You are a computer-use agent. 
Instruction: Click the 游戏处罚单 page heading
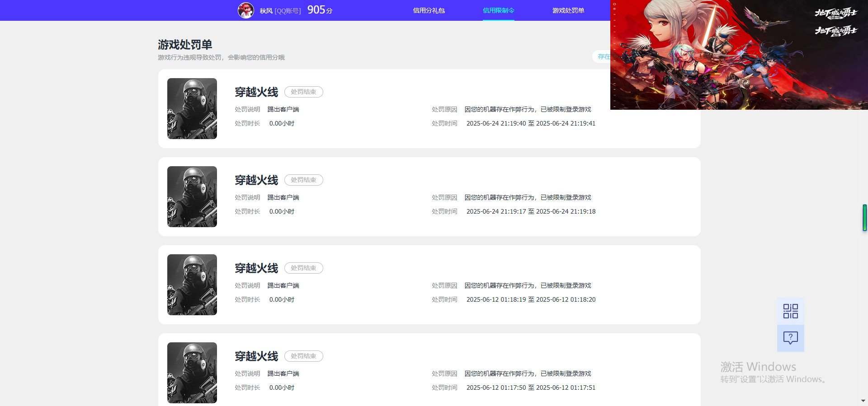pyautogui.click(x=185, y=44)
